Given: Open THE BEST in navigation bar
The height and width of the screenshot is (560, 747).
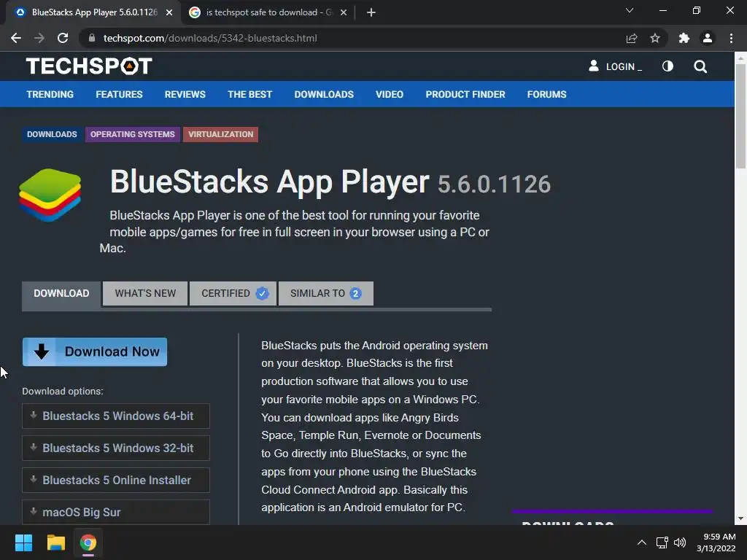Looking at the screenshot, I should click(249, 94).
